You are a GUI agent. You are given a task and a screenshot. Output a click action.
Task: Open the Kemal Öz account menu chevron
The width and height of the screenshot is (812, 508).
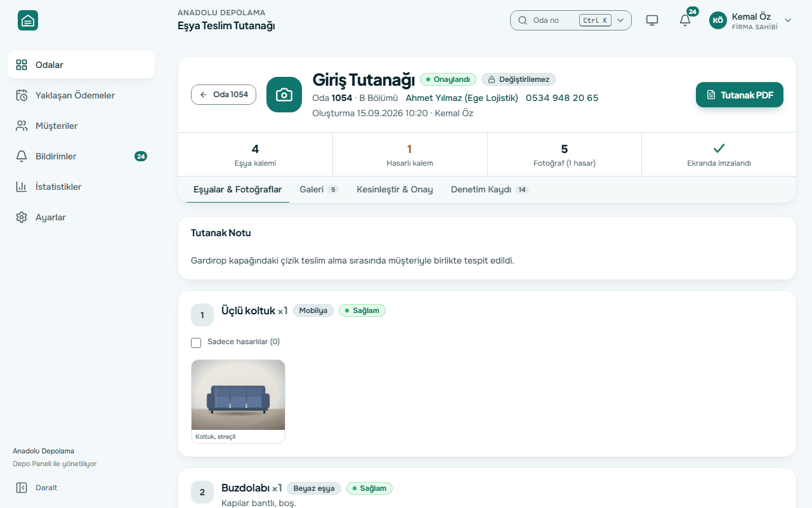click(788, 20)
